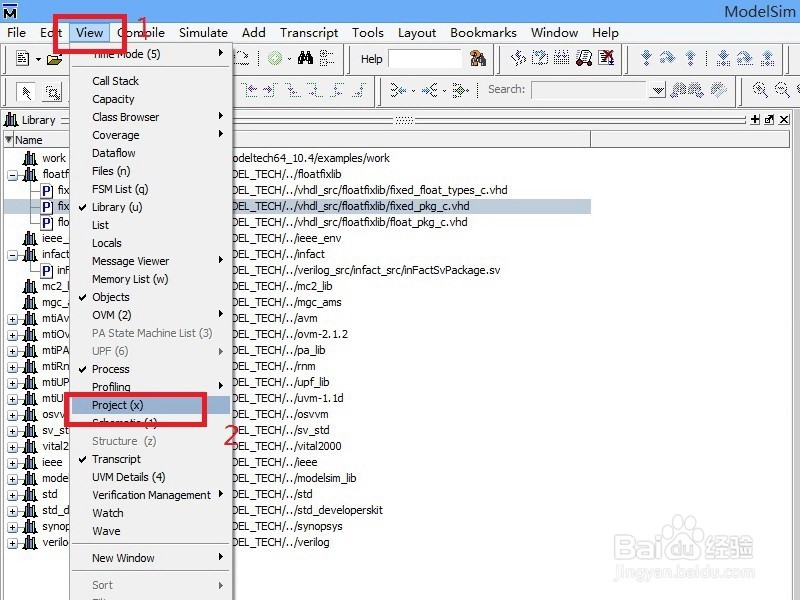Click the Help search icon with figure

tap(478, 59)
